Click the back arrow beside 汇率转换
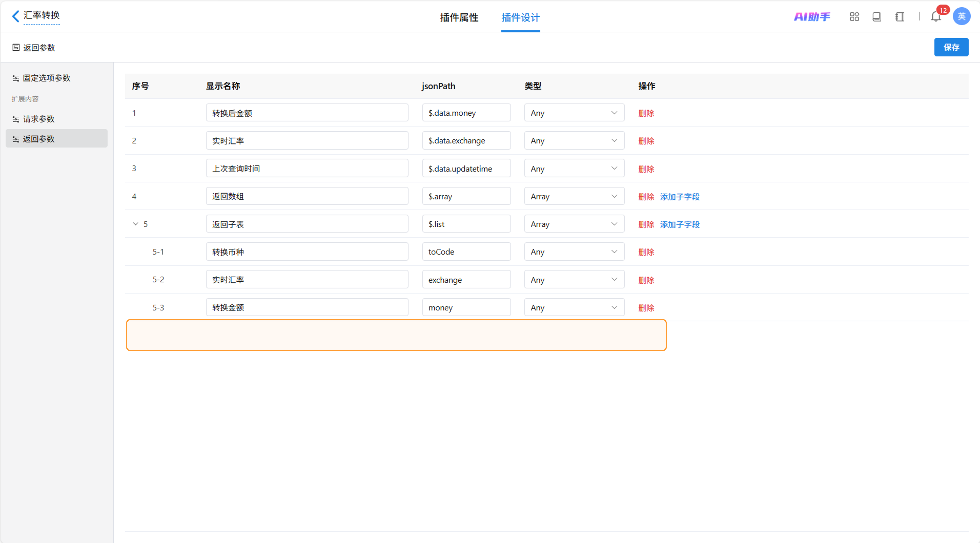The height and width of the screenshot is (543, 980). (x=15, y=16)
